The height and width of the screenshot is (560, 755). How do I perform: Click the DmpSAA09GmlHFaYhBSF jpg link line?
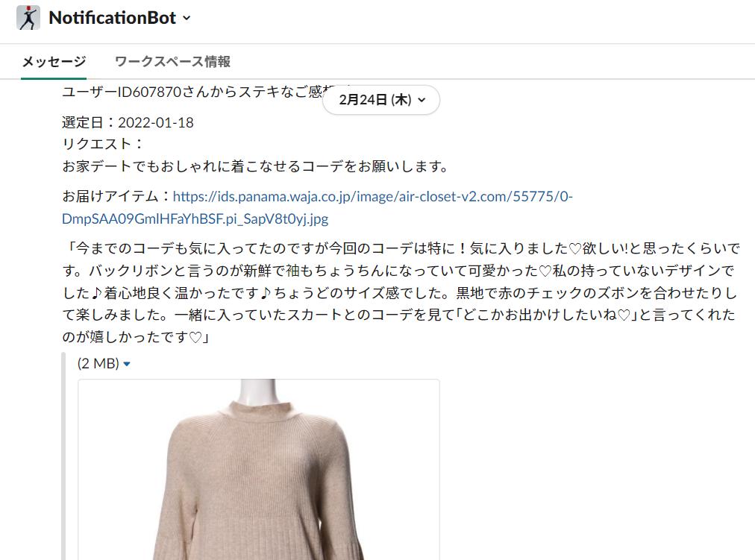click(195, 219)
